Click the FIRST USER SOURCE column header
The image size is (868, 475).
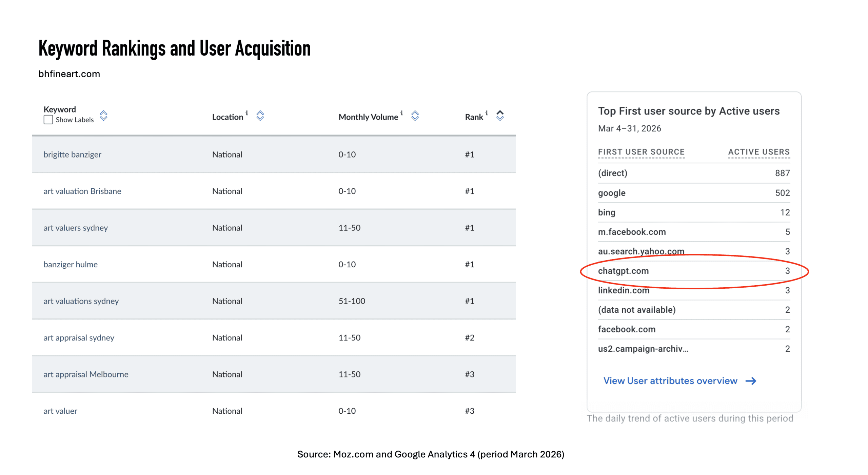tap(641, 152)
